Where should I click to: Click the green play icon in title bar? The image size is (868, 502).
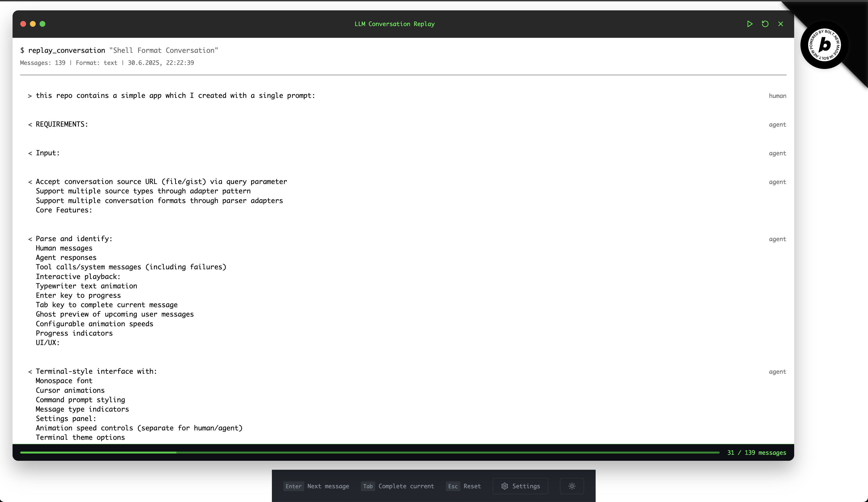[750, 24]
